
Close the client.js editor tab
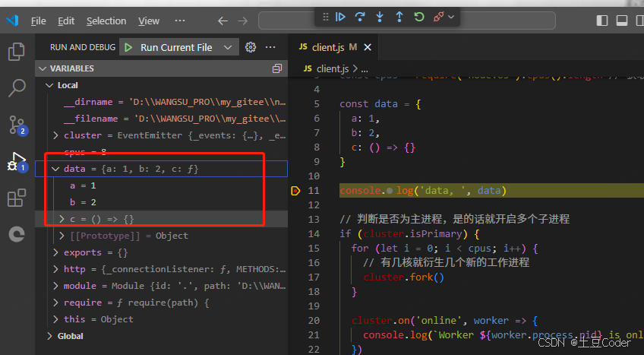click(x=368, y=47)
